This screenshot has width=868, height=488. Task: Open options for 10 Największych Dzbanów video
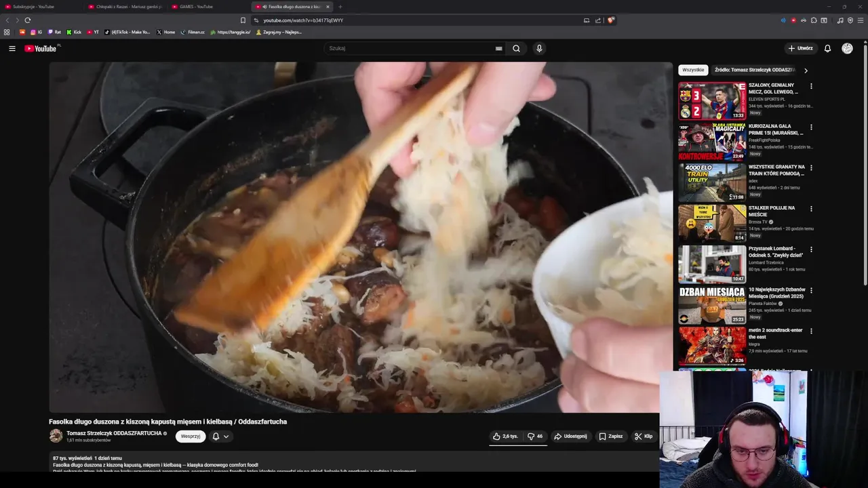point(811,290)
